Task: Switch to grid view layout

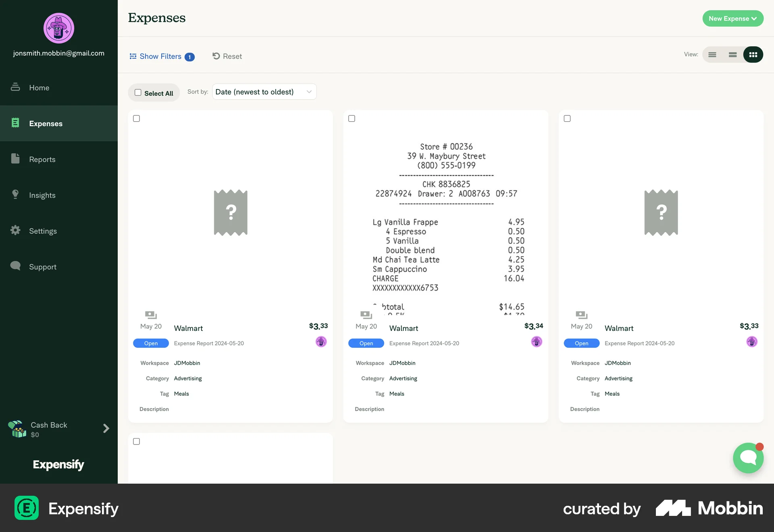Action: (x=753, y=54)
